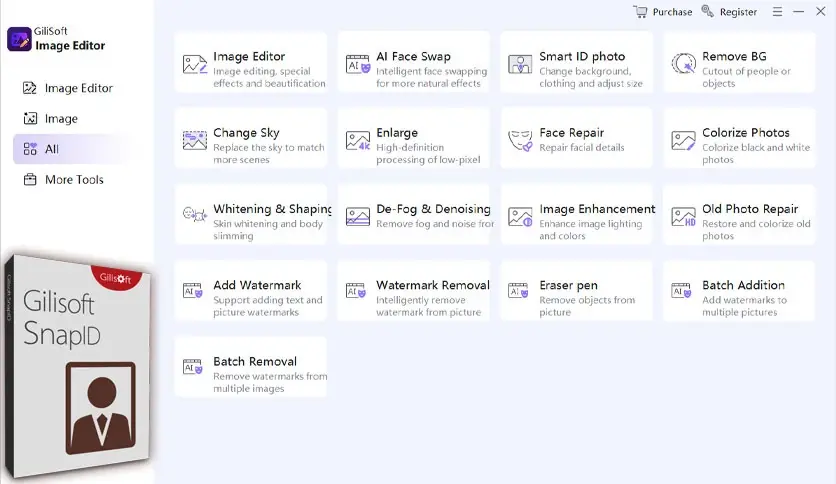Click 'Skin whitening and body slimming' text
Screen dimensions: 836x484
point(268,230)
